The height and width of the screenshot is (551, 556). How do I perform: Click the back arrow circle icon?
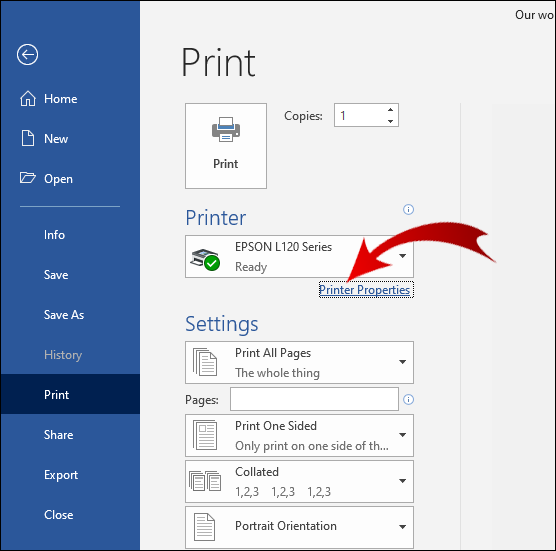click(x=27, y=55)
